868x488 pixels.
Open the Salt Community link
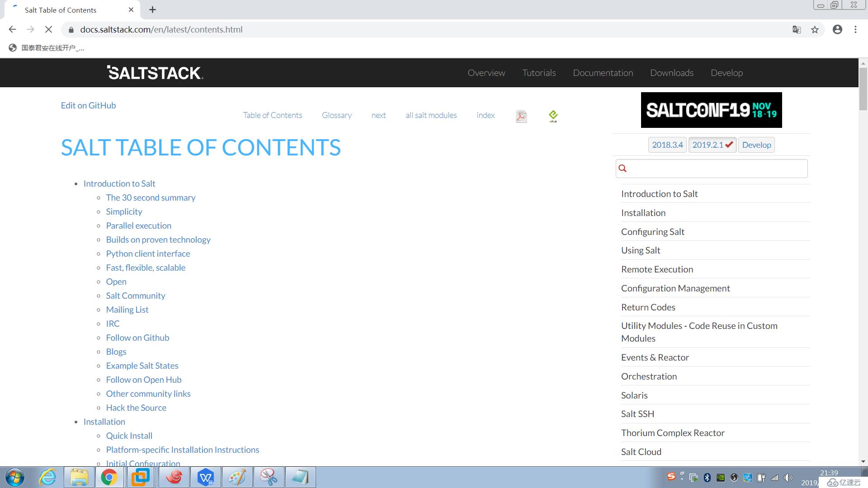tap(136, 296)
